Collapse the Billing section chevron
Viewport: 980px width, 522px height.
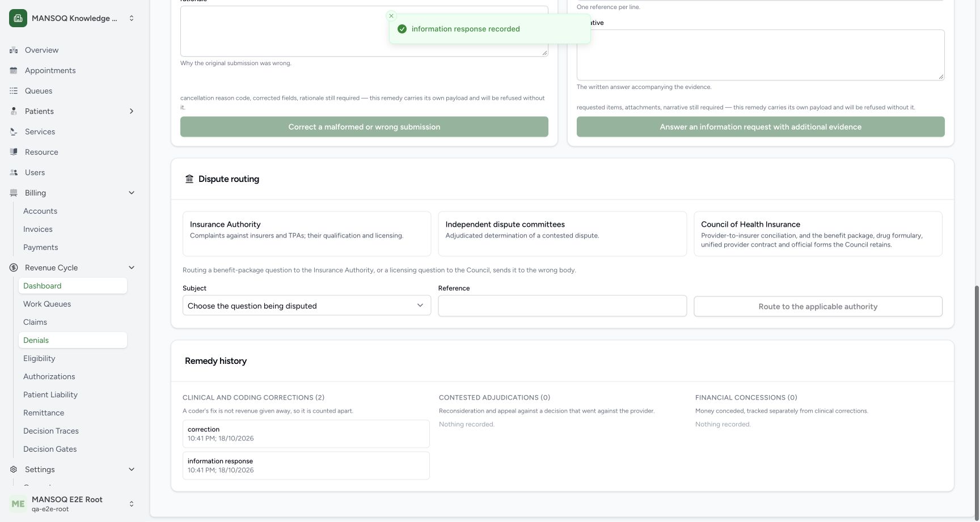132,193
